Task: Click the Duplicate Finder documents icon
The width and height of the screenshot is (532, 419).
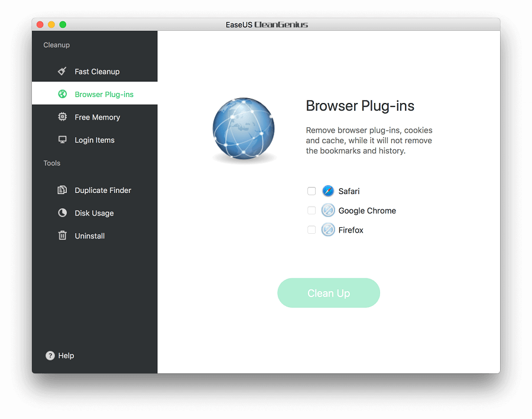Action: pos(62,190)
